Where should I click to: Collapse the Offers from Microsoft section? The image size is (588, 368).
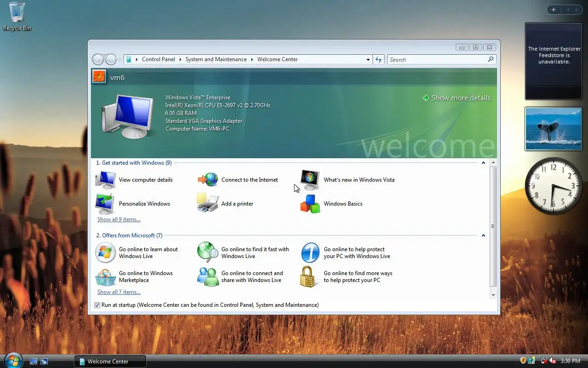point(483,236)
